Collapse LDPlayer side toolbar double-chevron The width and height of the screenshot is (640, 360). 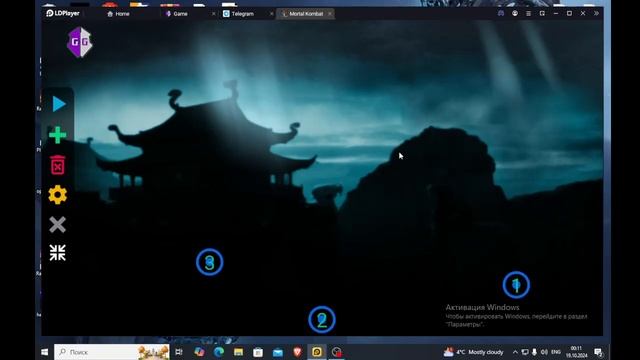pyautogui.click(x=596, y=13)
